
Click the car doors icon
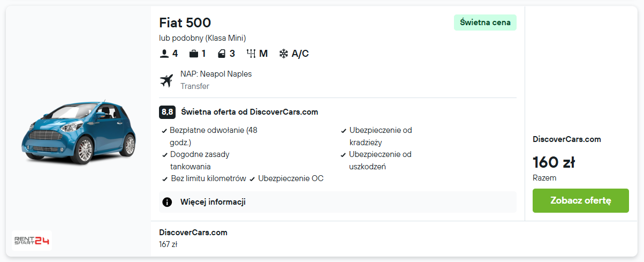point(222,54)
